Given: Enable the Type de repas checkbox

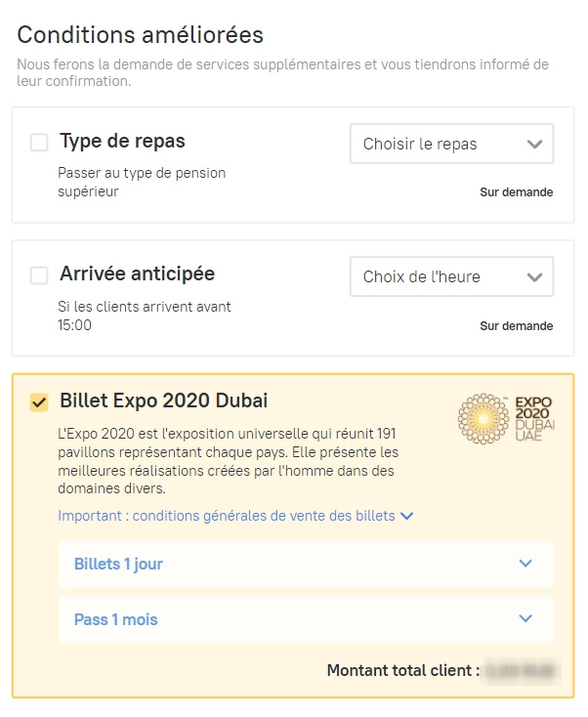Looking at the screenshot, I should [x=39, y=143].
